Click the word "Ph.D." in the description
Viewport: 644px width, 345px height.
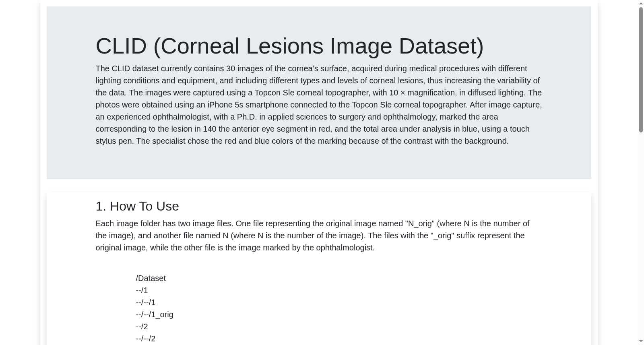[x=246, y=117]
